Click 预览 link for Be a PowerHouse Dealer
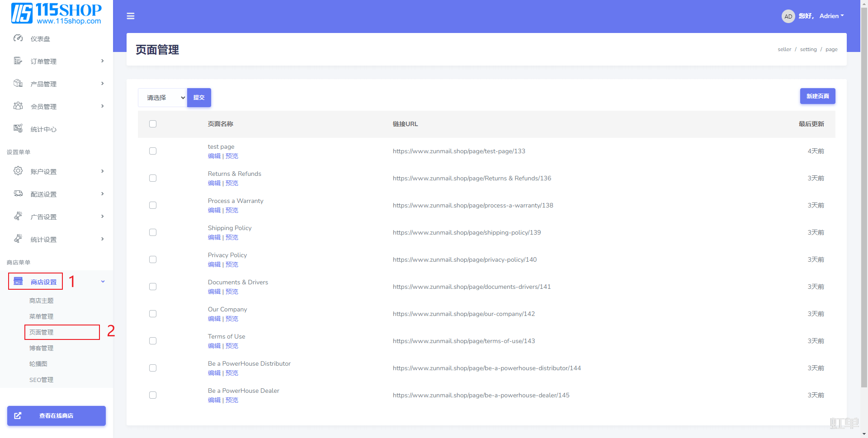This screenshot has height=438, width=868. tap(232, 400)
